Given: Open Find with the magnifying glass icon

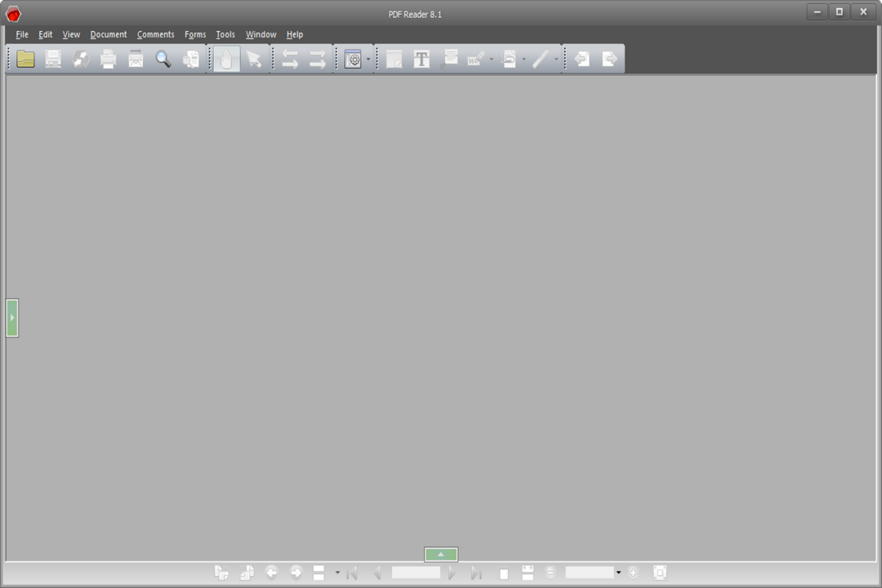Looking at the screenshot, I should [x=163, y=59].
